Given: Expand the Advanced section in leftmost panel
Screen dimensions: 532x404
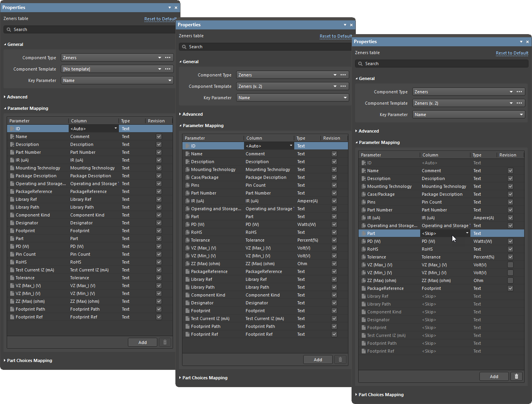Looking at the screenshot, I should [17, 97].
